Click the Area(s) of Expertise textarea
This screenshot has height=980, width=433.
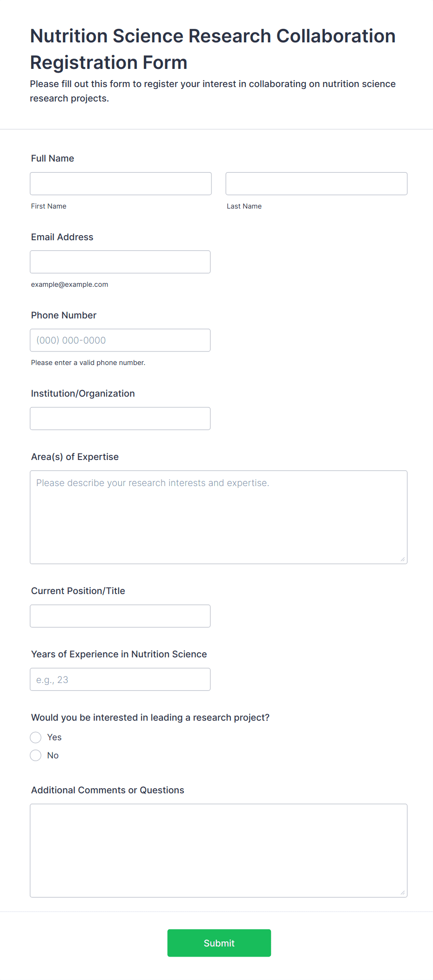tap(218, 517)
